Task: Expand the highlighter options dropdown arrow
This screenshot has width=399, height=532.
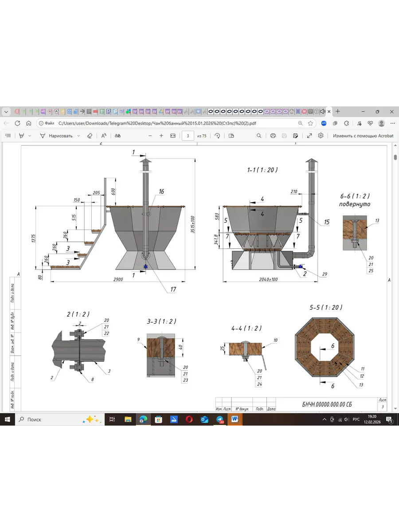Action: tap(30, 136)
